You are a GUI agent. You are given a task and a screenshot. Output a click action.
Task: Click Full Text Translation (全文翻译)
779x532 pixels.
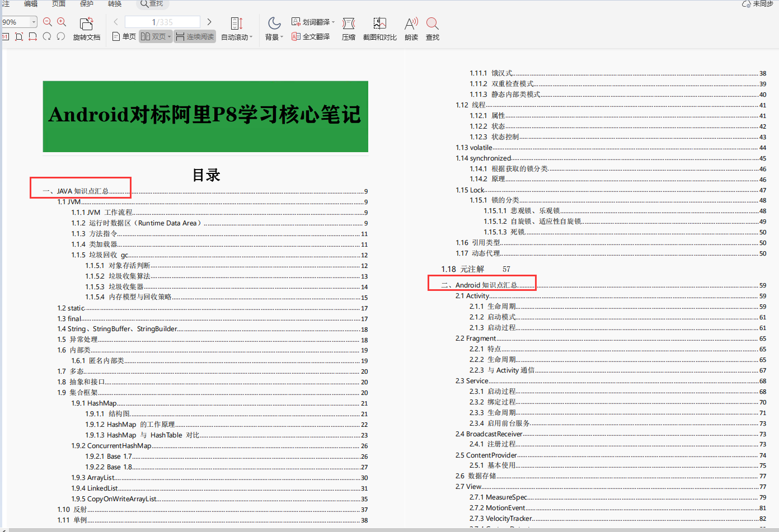coord(311,36)
